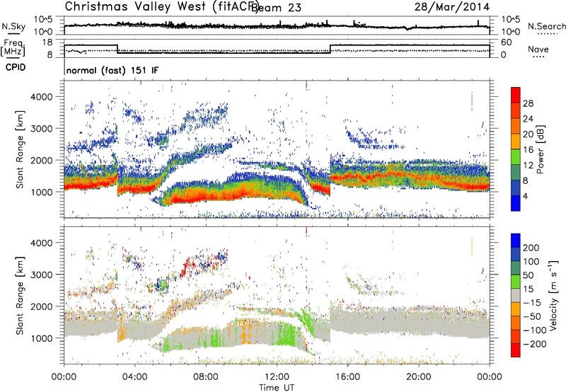Click the '18' frequency axis tick
Viewport: 566px width, 392px height.
pos(47,42)
